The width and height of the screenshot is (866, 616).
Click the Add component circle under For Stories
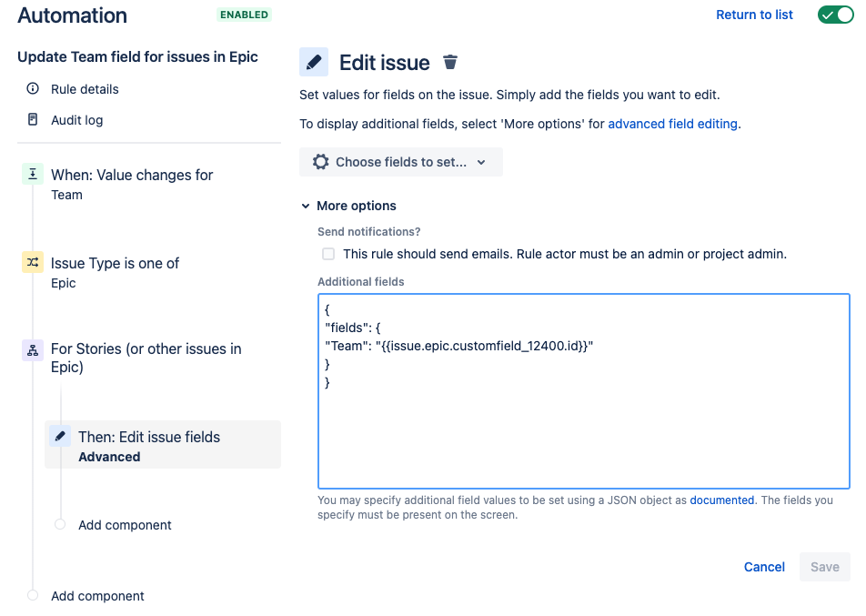(x=60, y=524)
